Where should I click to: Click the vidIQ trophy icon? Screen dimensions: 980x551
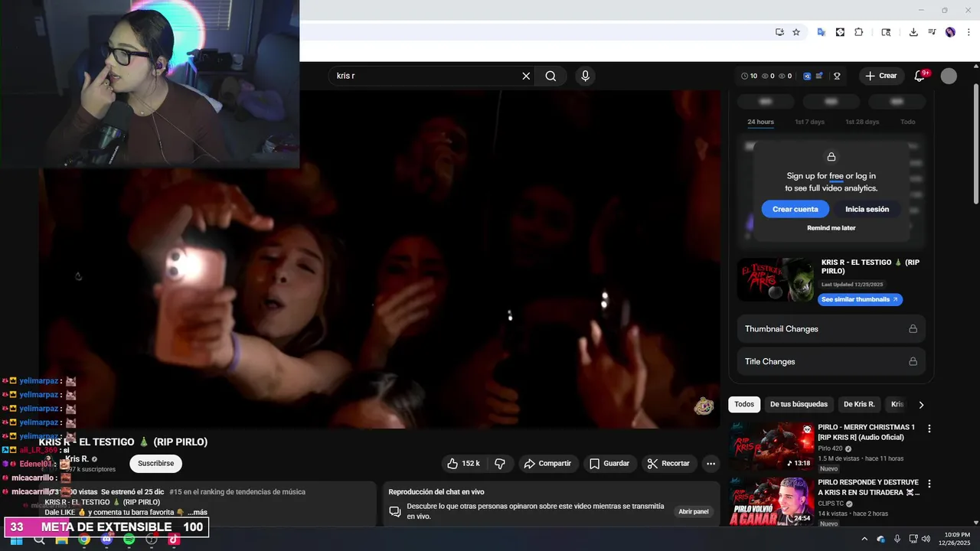tap(837, 76)
